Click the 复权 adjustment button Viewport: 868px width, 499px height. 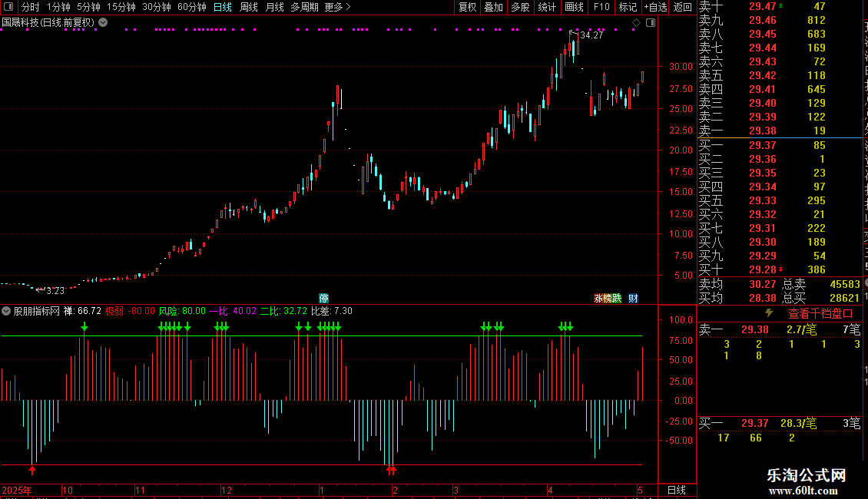(x=467, y=7)
